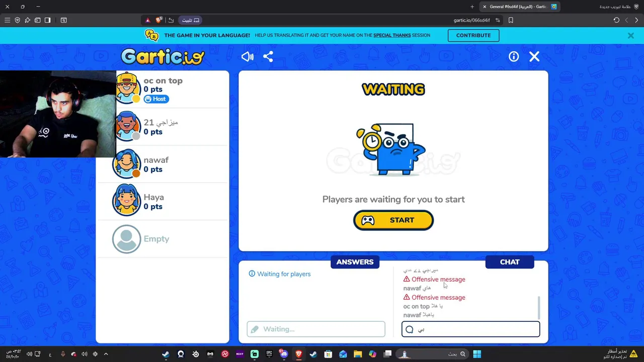644x362 pixels.
Task: Open the SPECIAL THANKS link
Action: point(392,35)
